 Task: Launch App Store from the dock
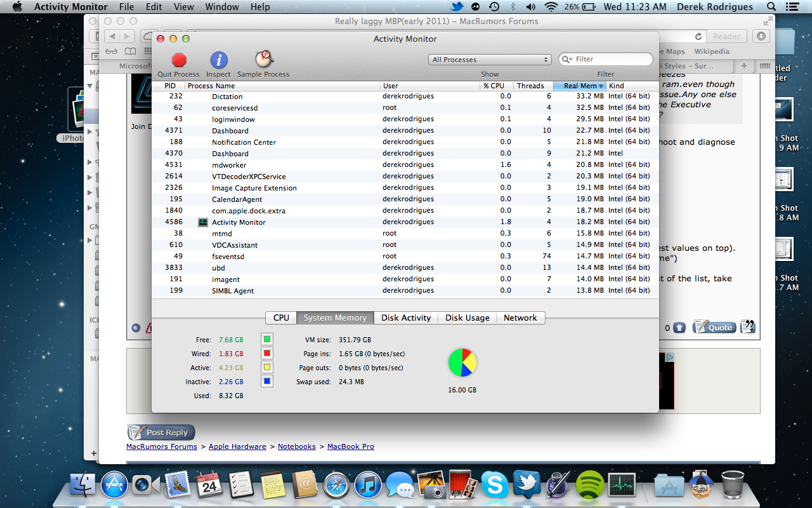(x=115, y=486)
